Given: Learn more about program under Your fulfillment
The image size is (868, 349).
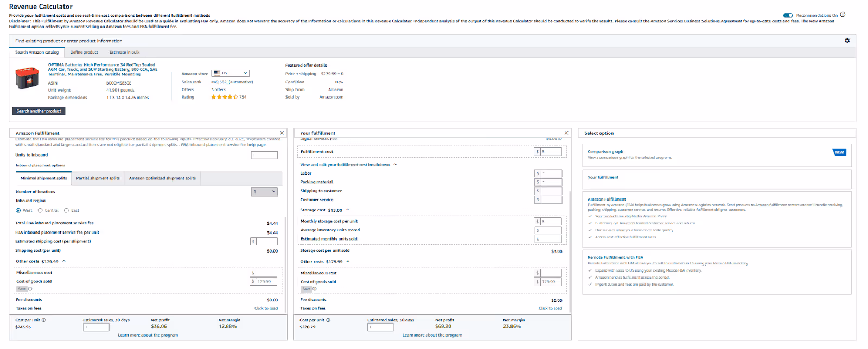Looking at the screenshot, I should (x=432, y=335).
